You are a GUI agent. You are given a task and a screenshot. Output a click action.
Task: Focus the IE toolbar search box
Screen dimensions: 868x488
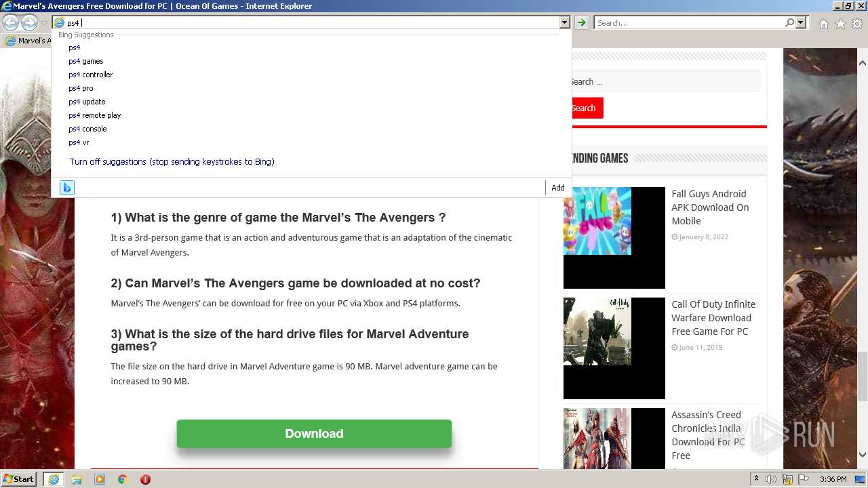(689, 22)
